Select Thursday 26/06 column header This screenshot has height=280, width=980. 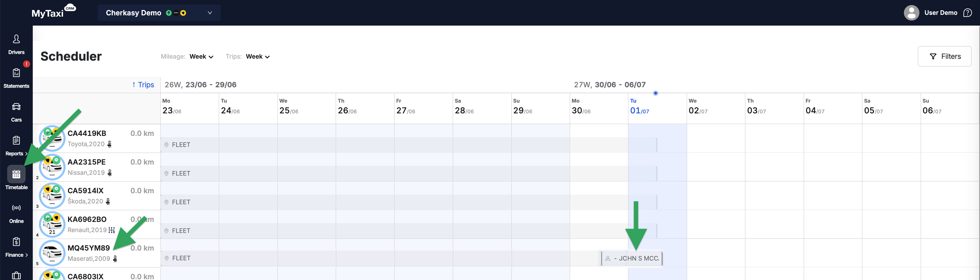(365, 109)
